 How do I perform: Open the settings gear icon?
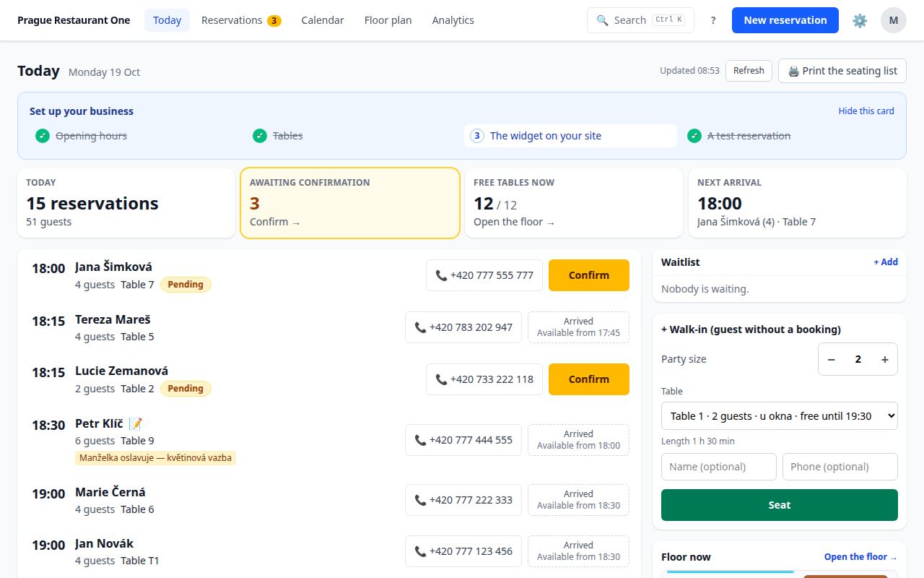coord(860,20)
